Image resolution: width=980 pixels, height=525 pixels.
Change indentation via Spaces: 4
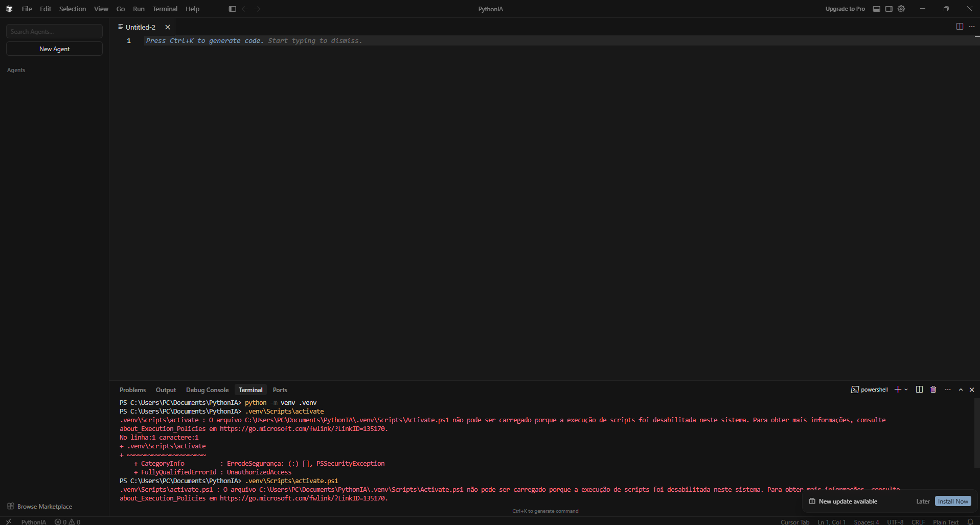[866, 522]
